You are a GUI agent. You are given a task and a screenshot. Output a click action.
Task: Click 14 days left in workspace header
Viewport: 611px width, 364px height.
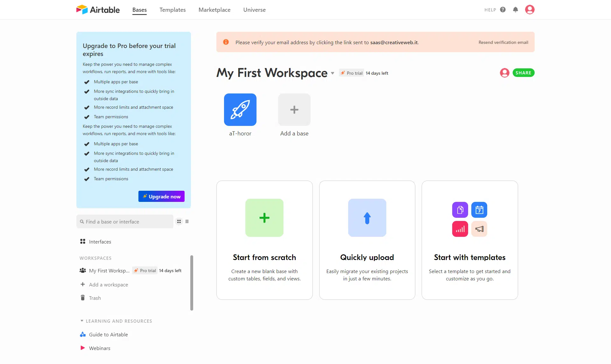(x=377, y=73)
